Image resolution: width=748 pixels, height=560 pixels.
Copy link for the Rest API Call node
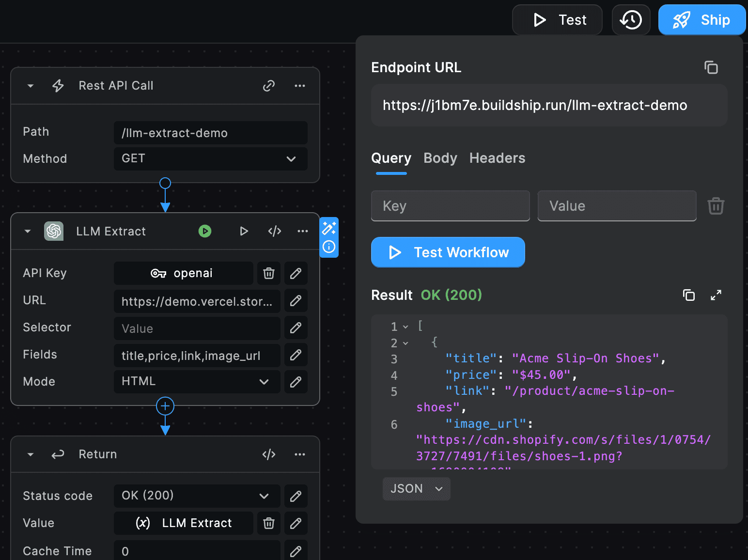(269, 86)
